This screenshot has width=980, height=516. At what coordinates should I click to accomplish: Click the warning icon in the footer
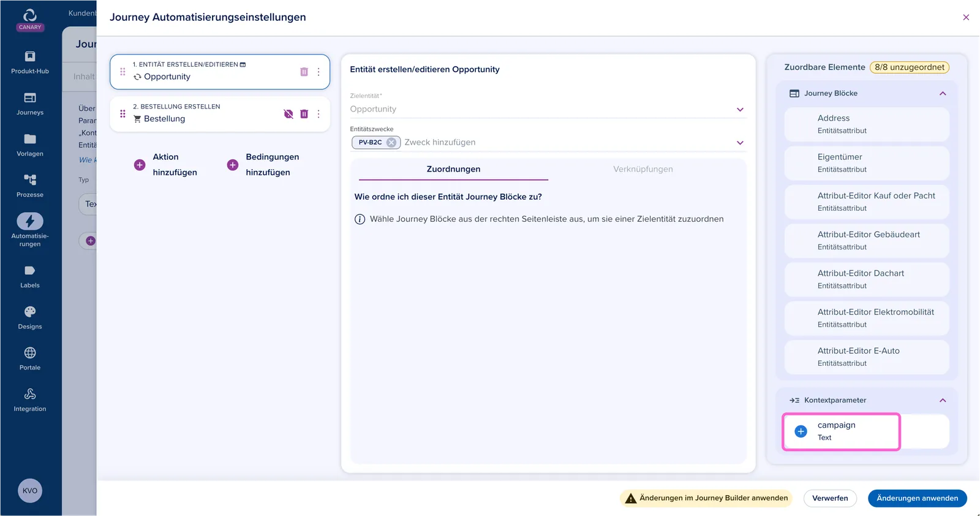(x=631, y=498)
